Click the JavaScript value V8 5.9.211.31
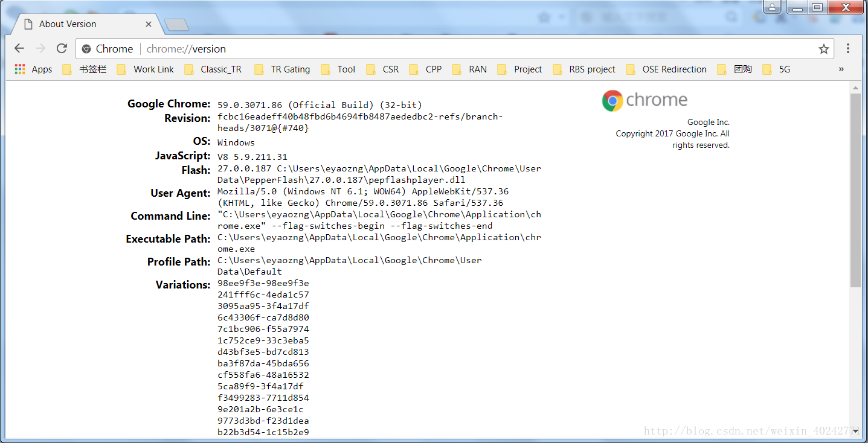 click(x=252, y=157)
